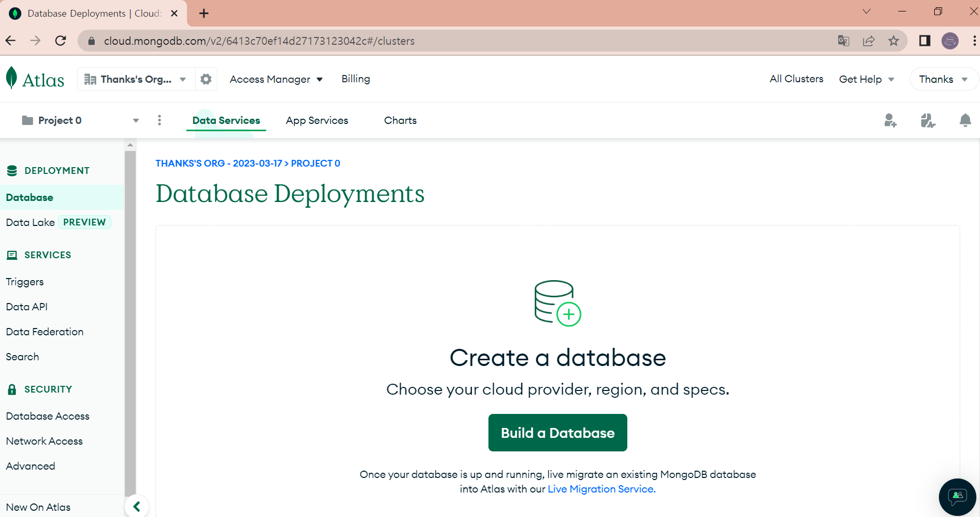
Task: Open Advanced security settings
Action: (x=31, y=466)
